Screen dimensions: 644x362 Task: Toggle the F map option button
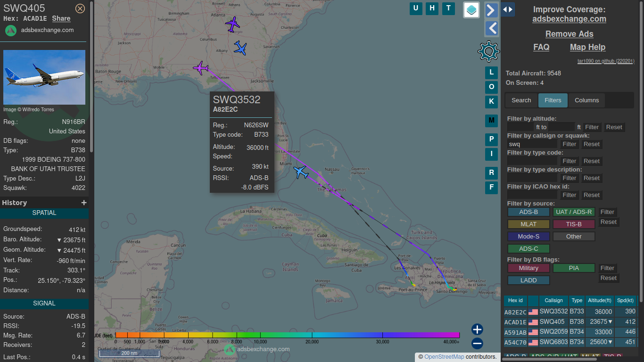pos(491,188)
